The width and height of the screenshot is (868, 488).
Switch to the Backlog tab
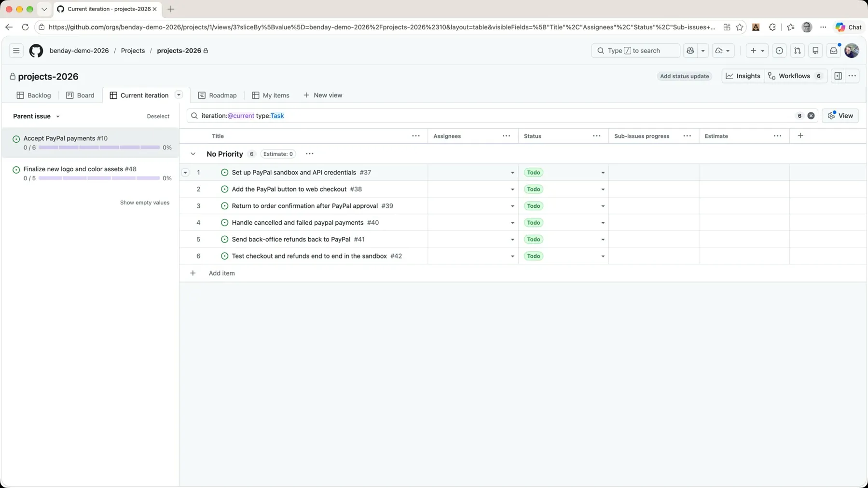[x=34, y=95]
